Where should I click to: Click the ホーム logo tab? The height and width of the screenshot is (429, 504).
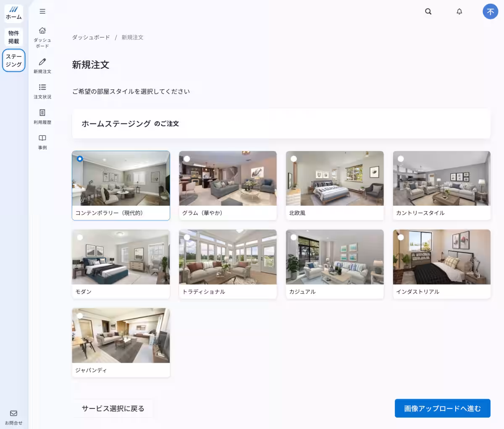coord(14,13)
